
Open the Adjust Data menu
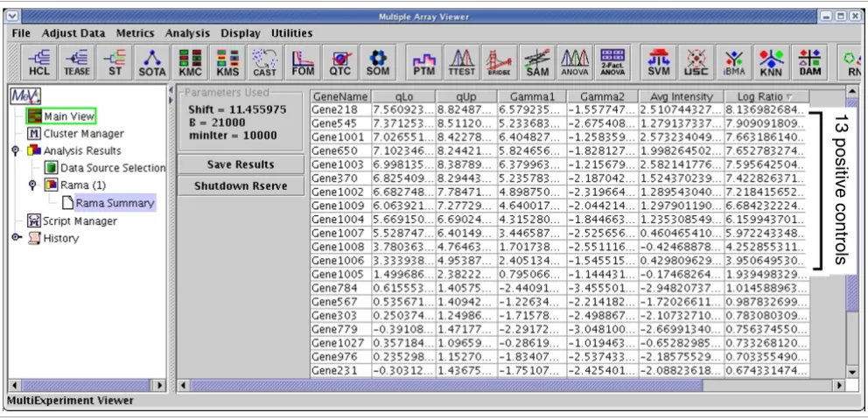coord(73,33)
